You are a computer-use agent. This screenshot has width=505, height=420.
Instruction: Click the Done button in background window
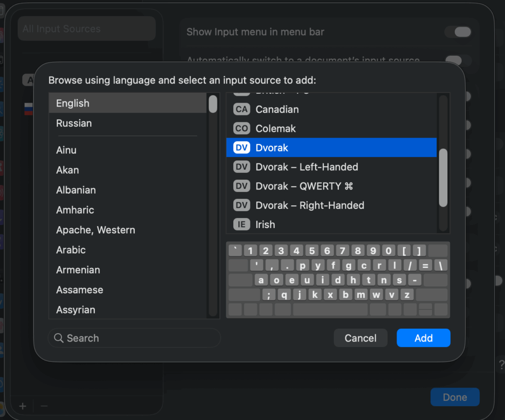coord(455,397)
